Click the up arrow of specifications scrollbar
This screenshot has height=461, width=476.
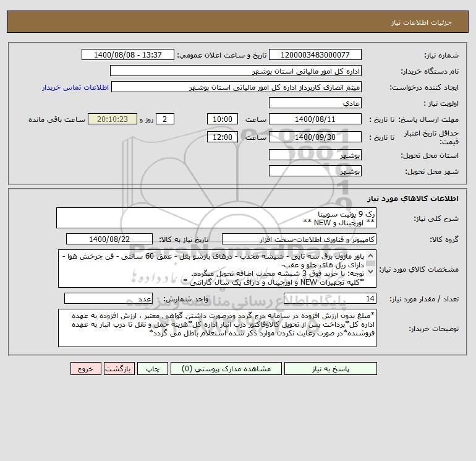pyautogui.click(x=370, y=256)
